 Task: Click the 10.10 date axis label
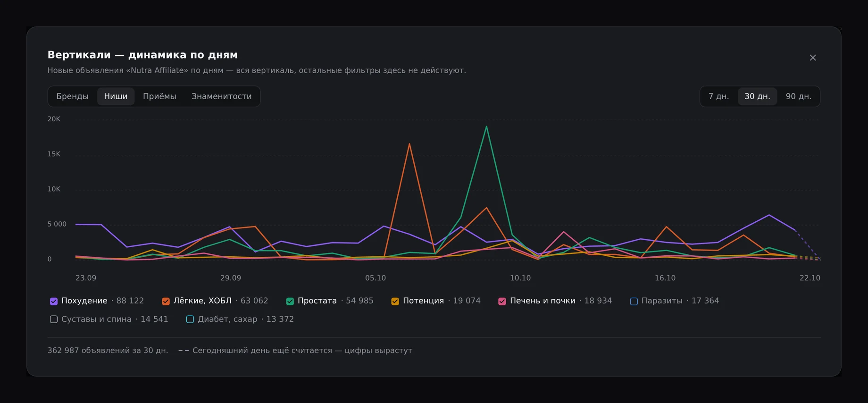tap(520, 278)
